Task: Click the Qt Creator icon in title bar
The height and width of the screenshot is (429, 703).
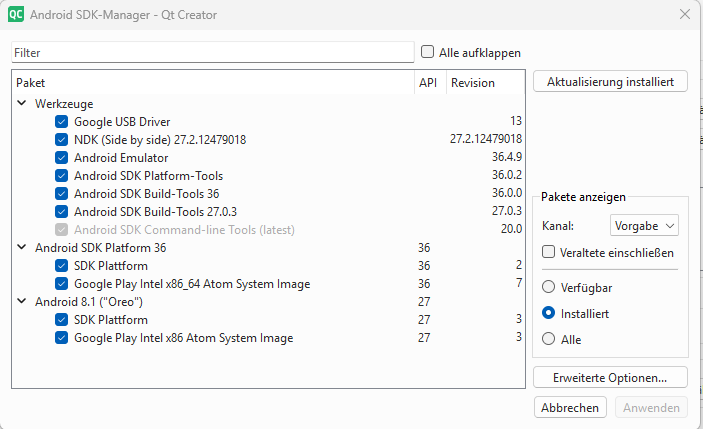Action: [16, 15]
